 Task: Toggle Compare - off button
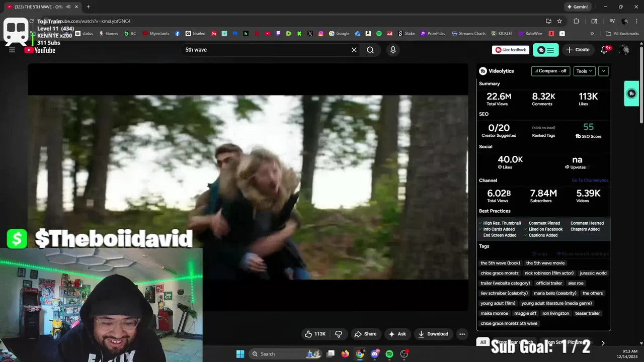click(x=550, y=71)
